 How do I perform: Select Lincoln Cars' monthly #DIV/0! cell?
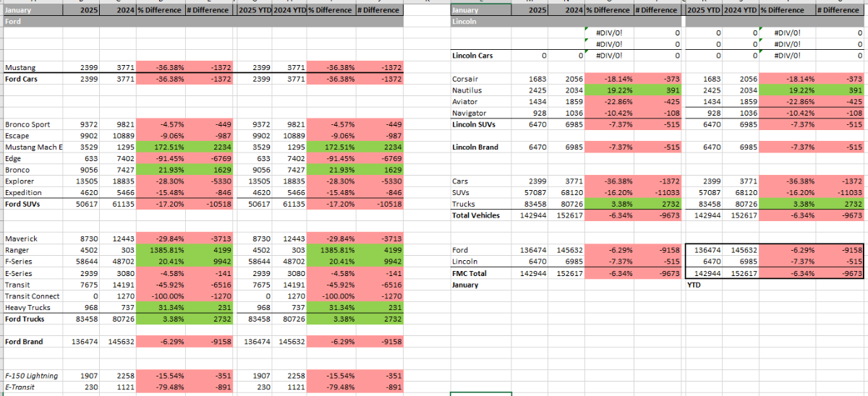tap(608, 56)
